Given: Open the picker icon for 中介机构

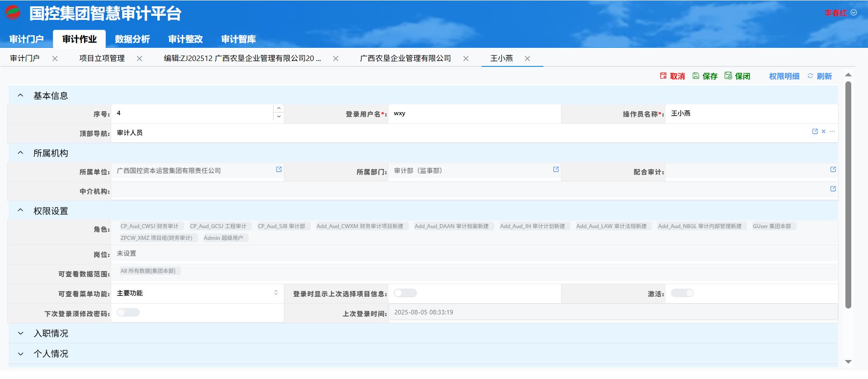Looking at the screenshot, I should tap(833, 189).
